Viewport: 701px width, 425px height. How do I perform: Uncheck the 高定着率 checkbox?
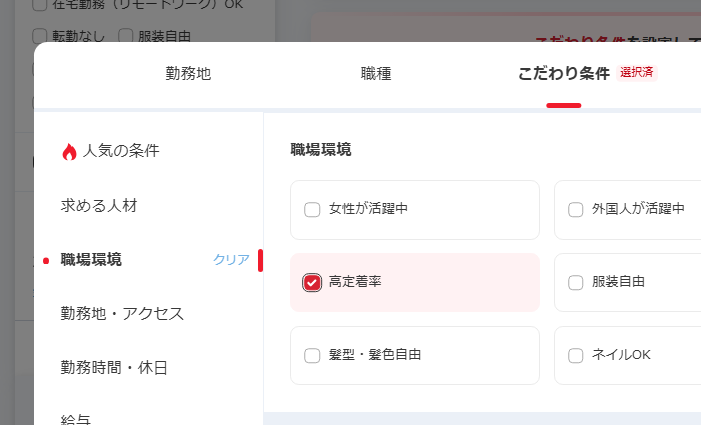pyautogui.click(x=312, y=282)
